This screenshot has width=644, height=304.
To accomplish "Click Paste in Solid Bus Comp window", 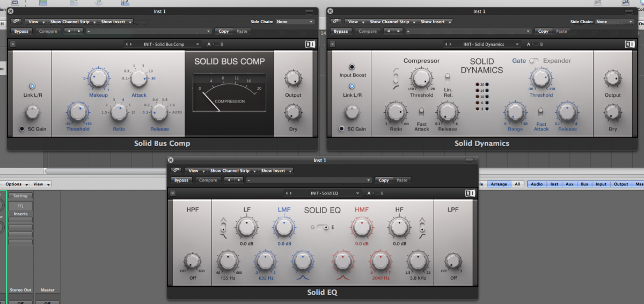I will point(242,31).
